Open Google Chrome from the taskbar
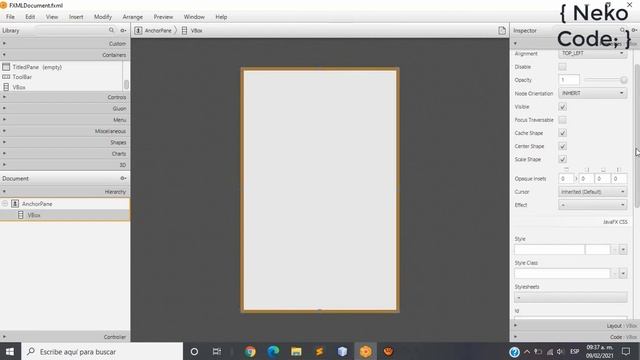The height and width of the screenshot is (360, 640). [250, 351]
